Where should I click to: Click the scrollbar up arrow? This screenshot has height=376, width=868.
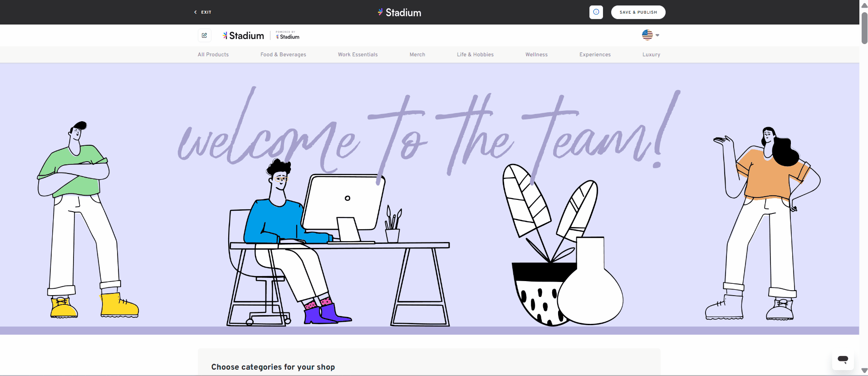pyautogui.click(x=864, y=5)
